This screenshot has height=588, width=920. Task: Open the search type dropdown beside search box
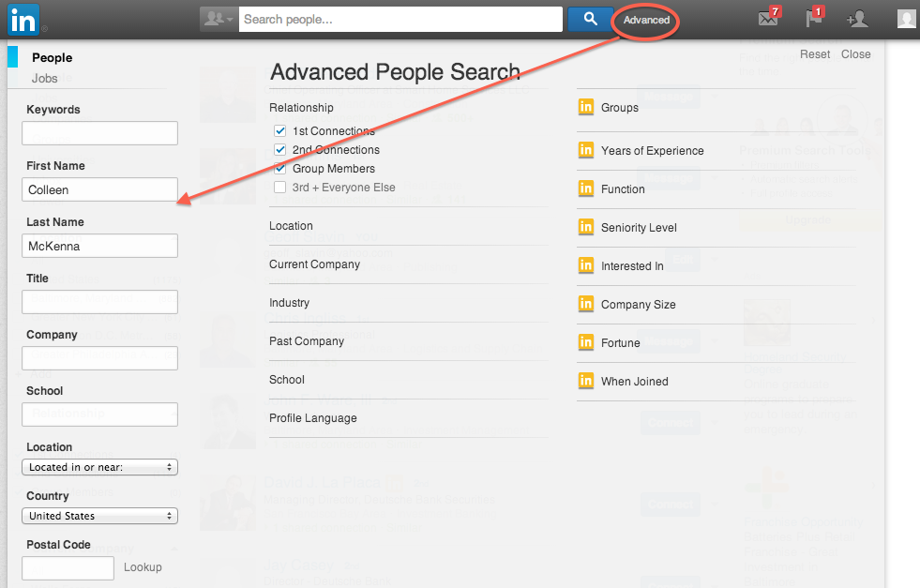(x=219, y=20)
